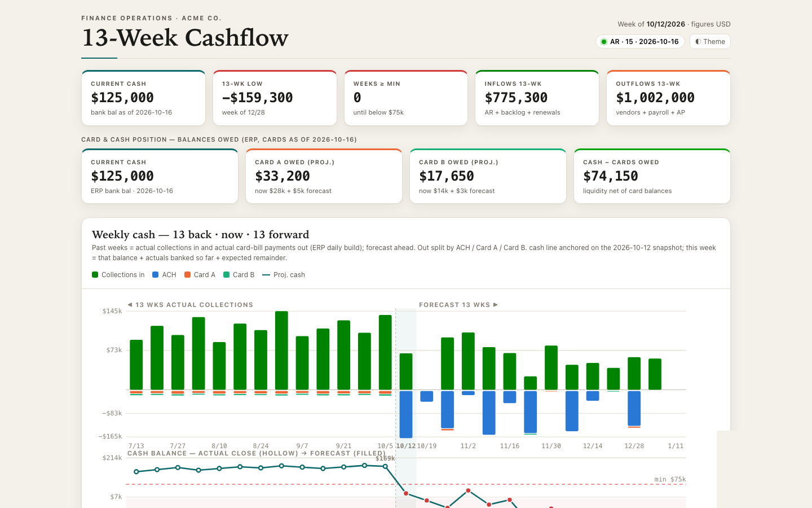812x508 pixels.
Task: Click the 10/12 current week axis label
Action: point(406,446)
